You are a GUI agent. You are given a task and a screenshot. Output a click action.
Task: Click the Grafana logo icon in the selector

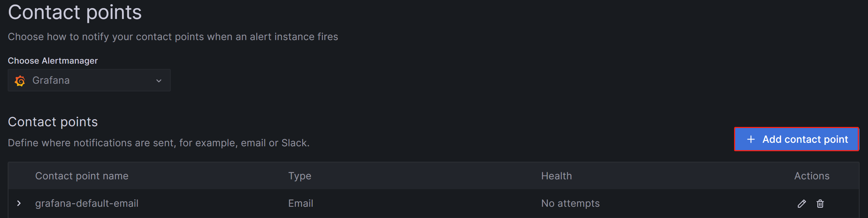[20, 81]
